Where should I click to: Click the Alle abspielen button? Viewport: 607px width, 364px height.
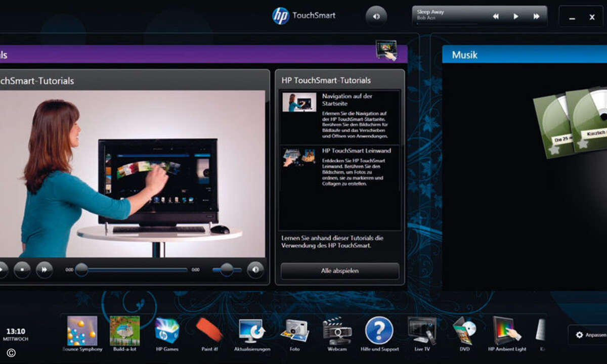(x=340, y=271)
